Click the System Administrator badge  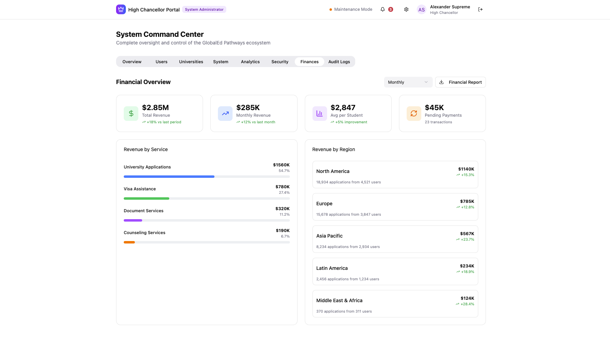(204, 10)
